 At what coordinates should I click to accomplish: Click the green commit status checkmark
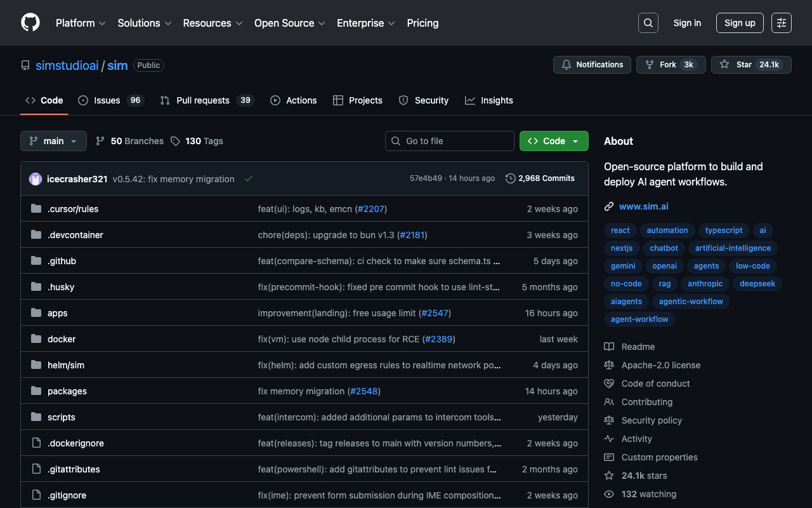pos(249,179)
